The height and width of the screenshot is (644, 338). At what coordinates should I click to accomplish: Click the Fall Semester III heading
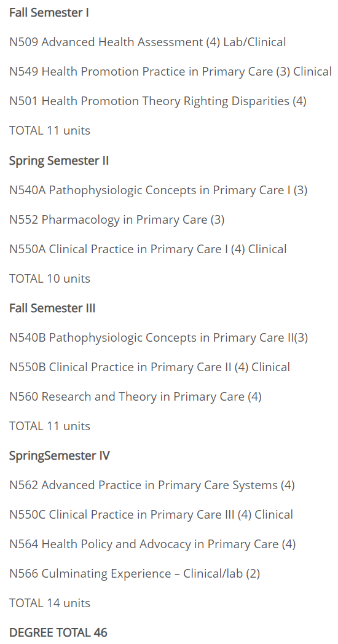[x=52, y=308]
